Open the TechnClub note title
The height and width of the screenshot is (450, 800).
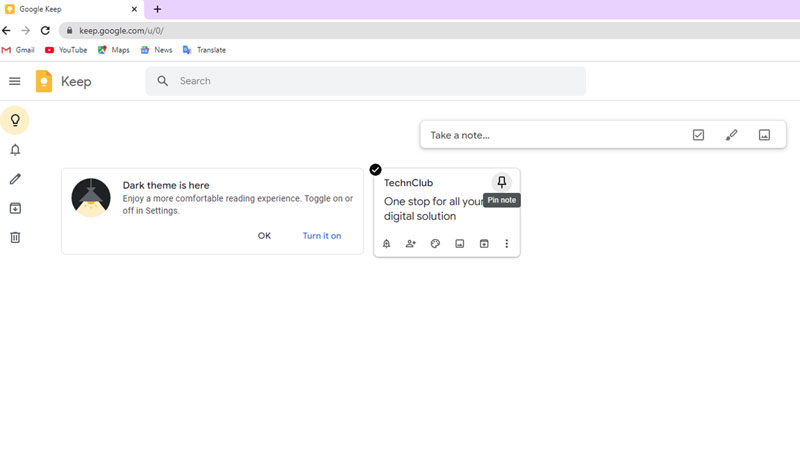[x=408, y=183]
